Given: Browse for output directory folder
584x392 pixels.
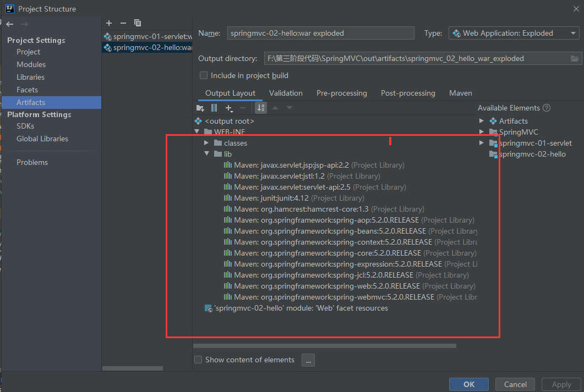Looking at the screenshot, I should (575, 58).
